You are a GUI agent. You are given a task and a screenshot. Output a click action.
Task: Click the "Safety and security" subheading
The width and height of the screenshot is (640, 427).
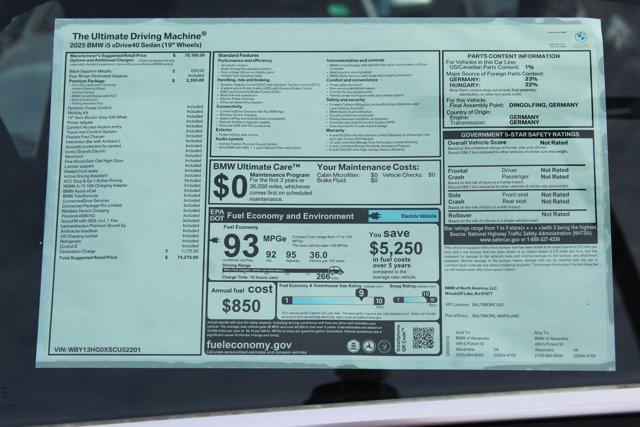pos(345,100)
